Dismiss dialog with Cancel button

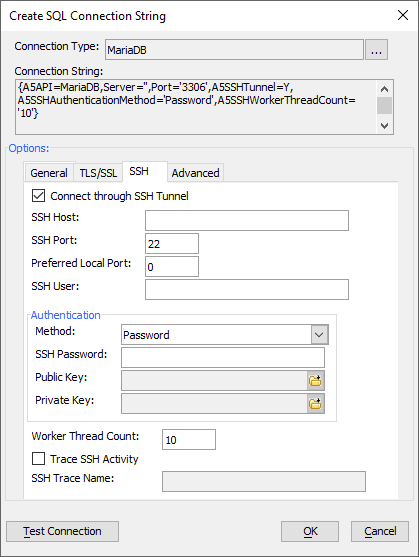(x=380, y=531)
